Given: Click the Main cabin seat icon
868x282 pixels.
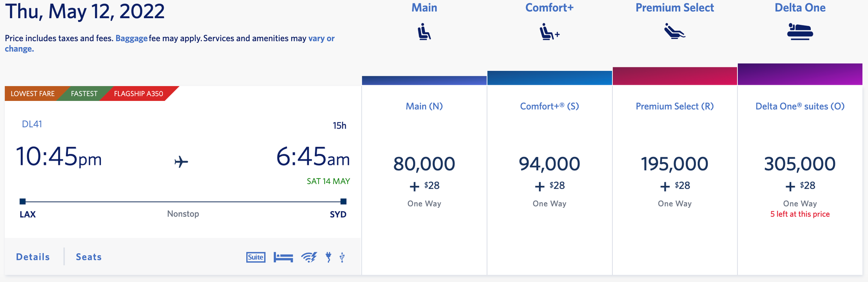Looking at the screenshot, I should point(423,31).
